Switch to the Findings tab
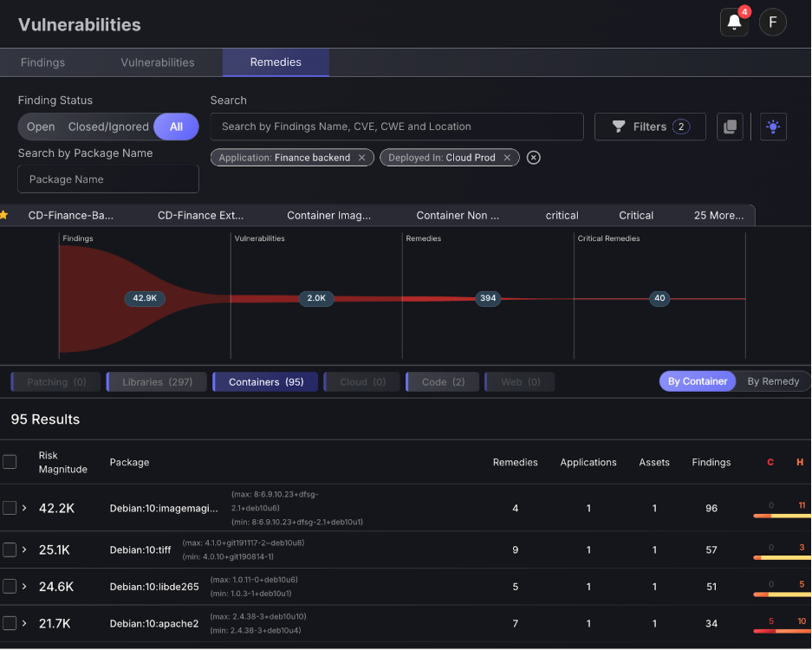 click(x=42, y=62)
